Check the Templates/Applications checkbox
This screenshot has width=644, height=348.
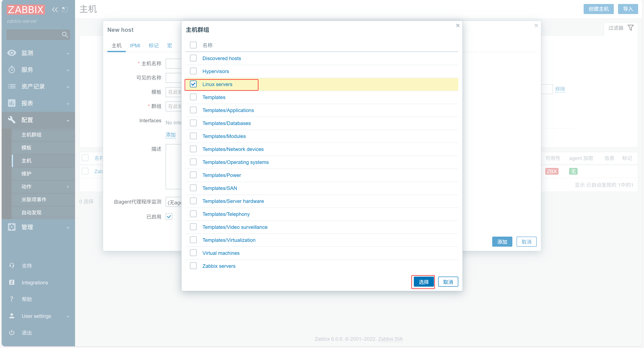[x=193, y=110]
